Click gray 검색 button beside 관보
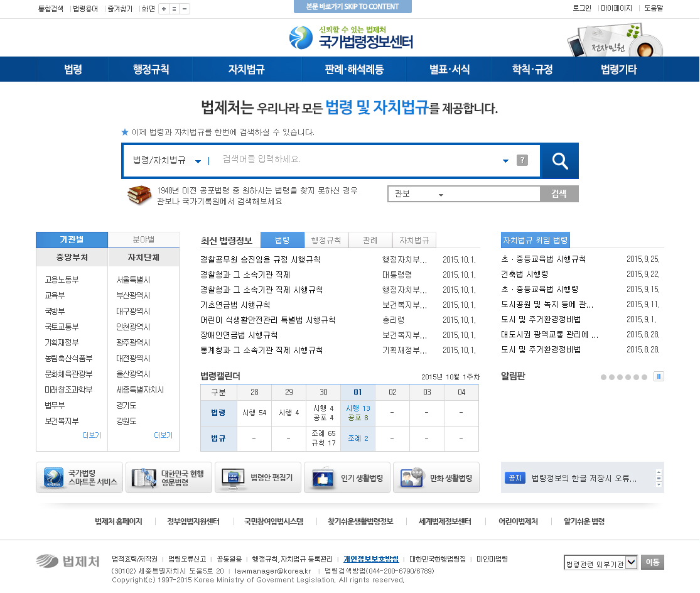Viewport: 700px width, 593px height. [559, 194]
